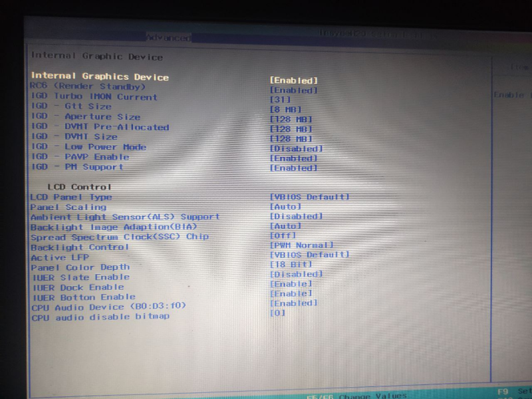This screenshot has width=532, height=399.
Task: Open Active LFP VBIOS Default value
Action: click(309, 255)
